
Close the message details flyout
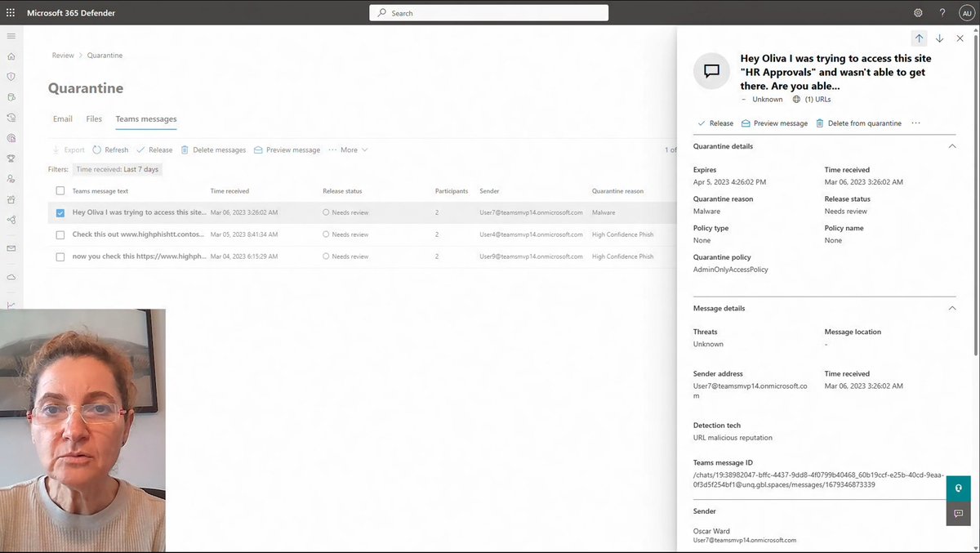tap(960, 38)
